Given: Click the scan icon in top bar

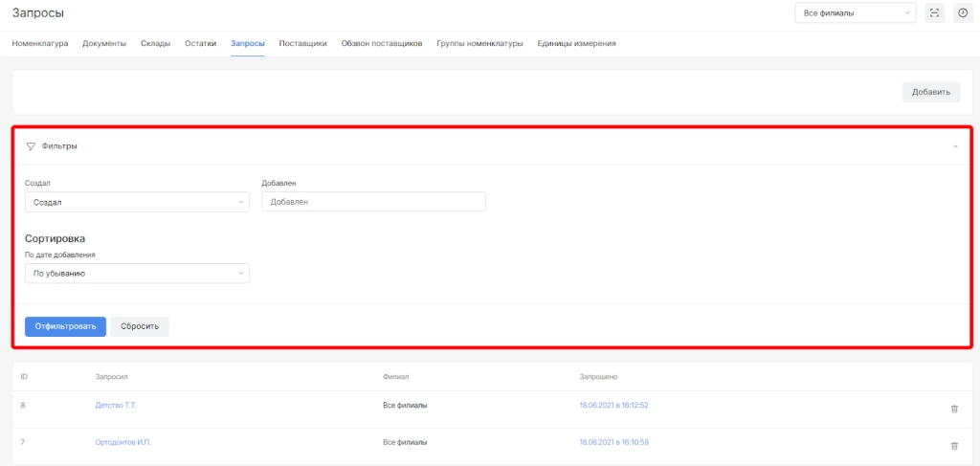Looking at the screenshot, I should click(935, 13).
